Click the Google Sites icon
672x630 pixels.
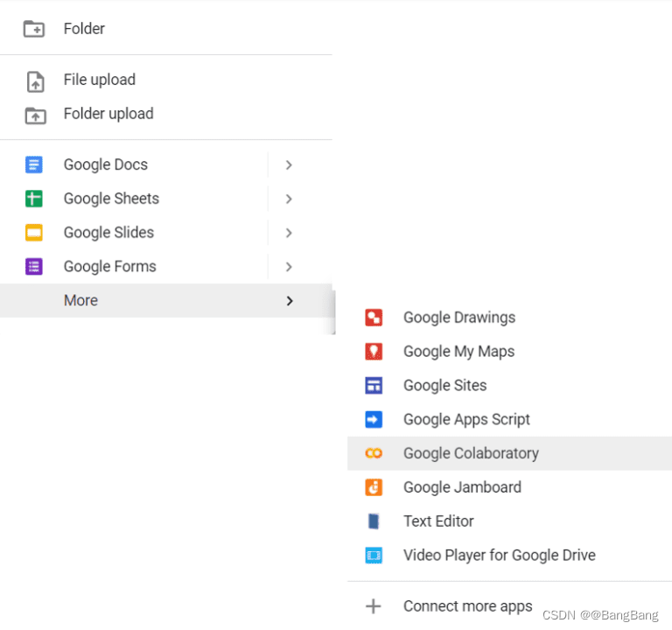click(x=374, y=385)
